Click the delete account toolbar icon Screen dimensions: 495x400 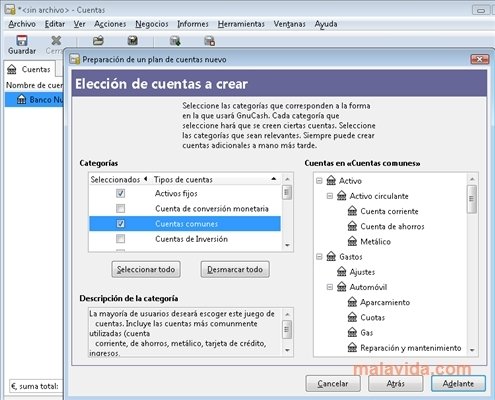pos(209,41)
